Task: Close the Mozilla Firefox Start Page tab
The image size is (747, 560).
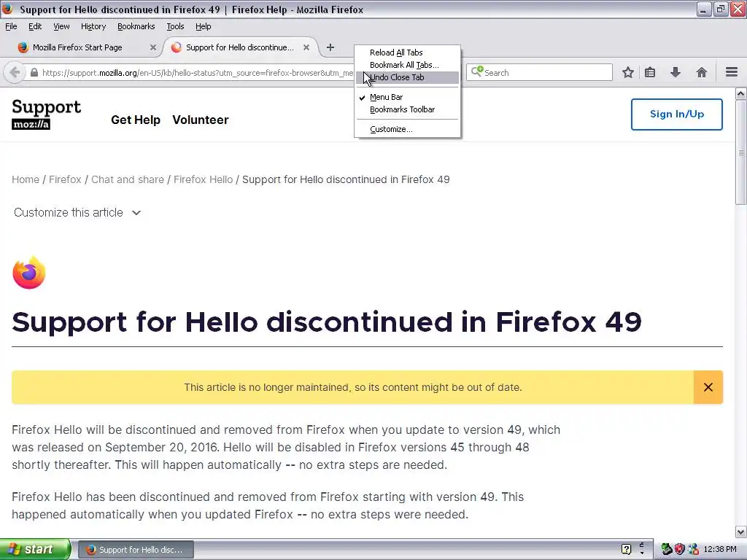Action: [153, 47]
